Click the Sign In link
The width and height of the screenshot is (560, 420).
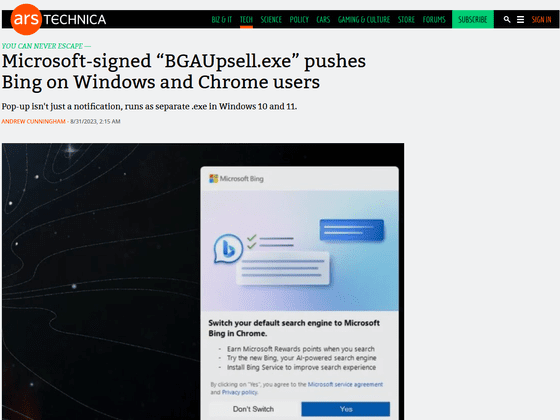pyautogui.click(x=541, y=19)
